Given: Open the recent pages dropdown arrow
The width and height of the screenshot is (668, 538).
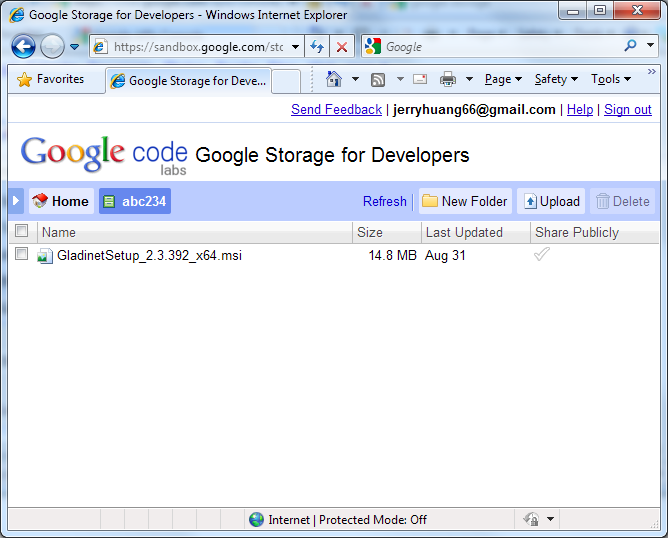Looking at the screenshot, I should click(75, 47).
